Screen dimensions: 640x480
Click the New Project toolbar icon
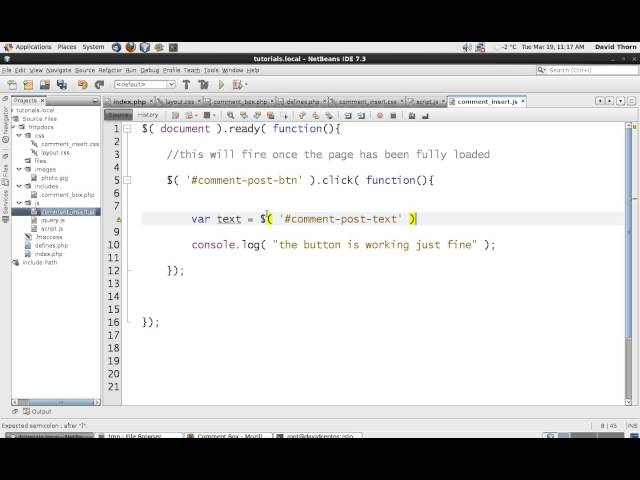28,85
